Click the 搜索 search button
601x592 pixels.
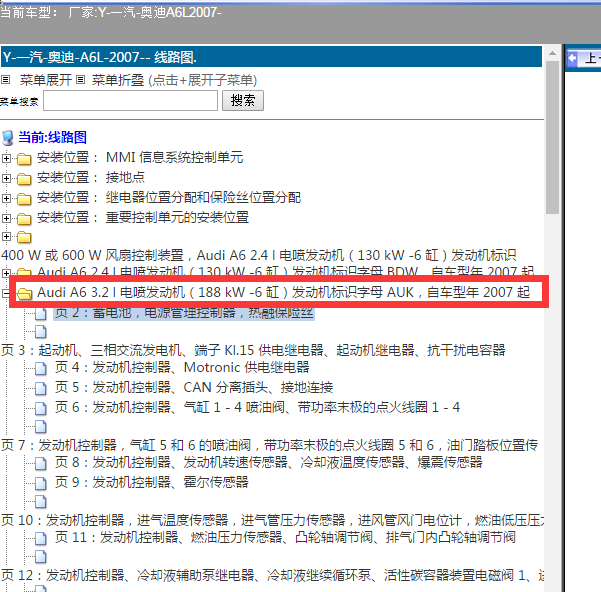coord(243,101)
